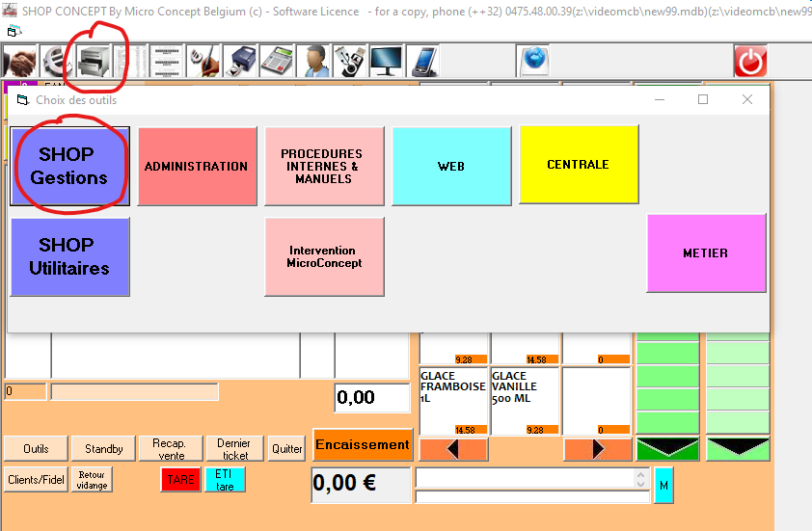
Task: Open the CENTRALE tile
Action: coord(579,164)
